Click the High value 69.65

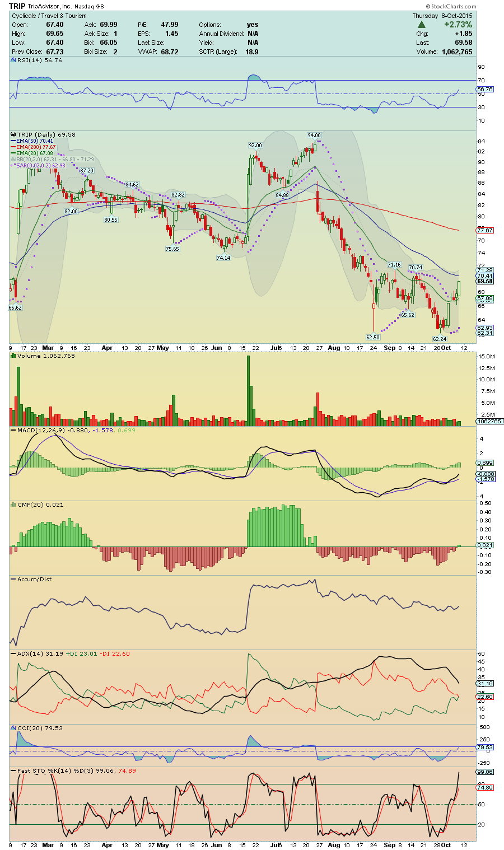coord(55,34)
